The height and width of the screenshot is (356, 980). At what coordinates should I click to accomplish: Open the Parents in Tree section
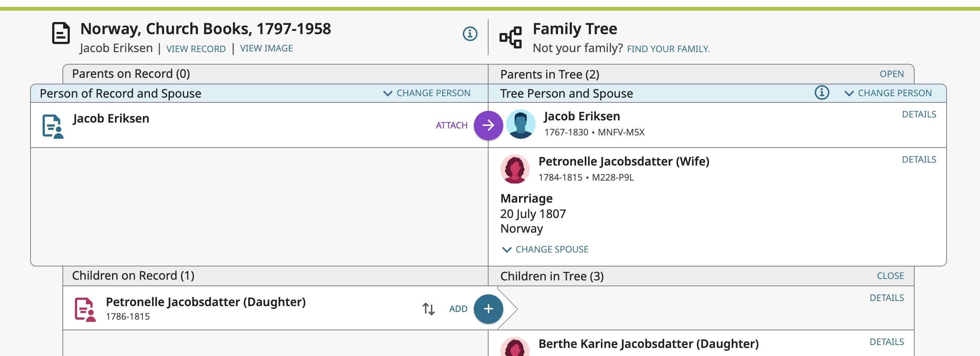click(891, 74)
